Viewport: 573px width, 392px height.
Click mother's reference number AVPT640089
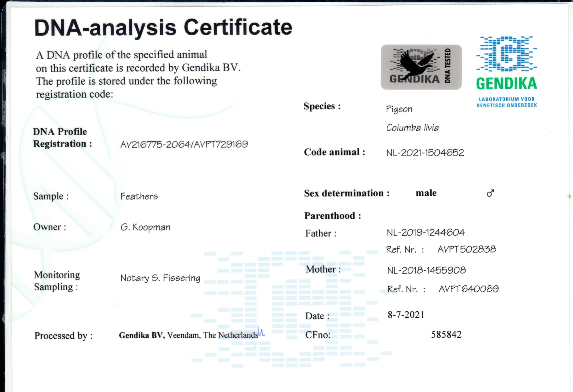pyautogui.click(x=468, y=289)
